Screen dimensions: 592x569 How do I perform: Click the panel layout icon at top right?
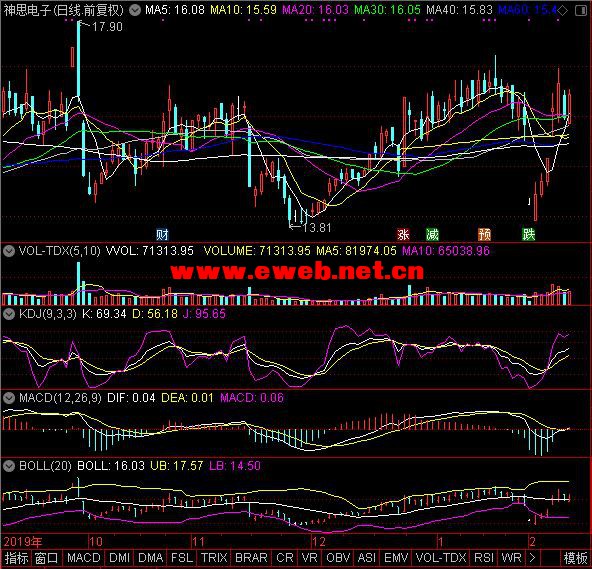pyautogui.click(x=581, y=10)
